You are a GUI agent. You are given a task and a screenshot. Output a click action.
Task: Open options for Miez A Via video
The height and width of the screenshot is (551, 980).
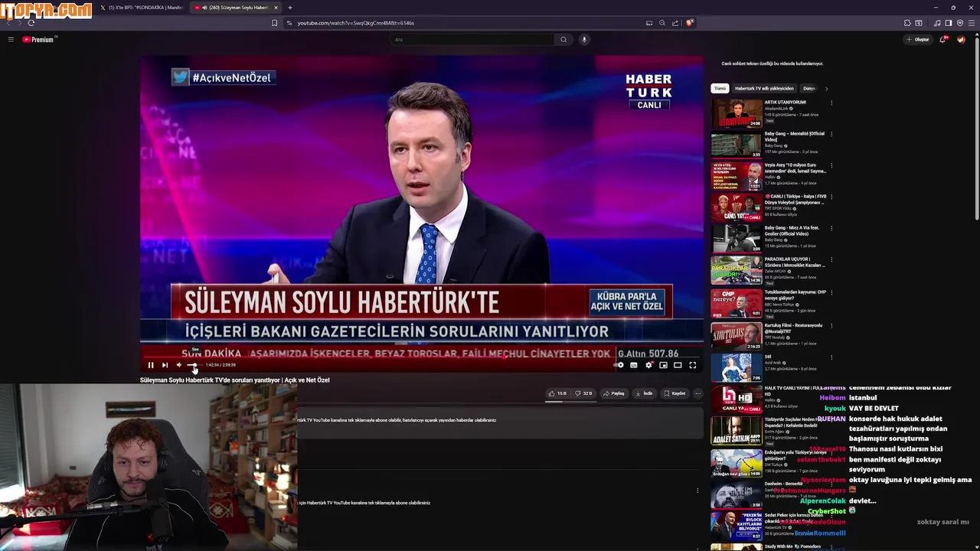pyautogui.click(x=831, y=228)
